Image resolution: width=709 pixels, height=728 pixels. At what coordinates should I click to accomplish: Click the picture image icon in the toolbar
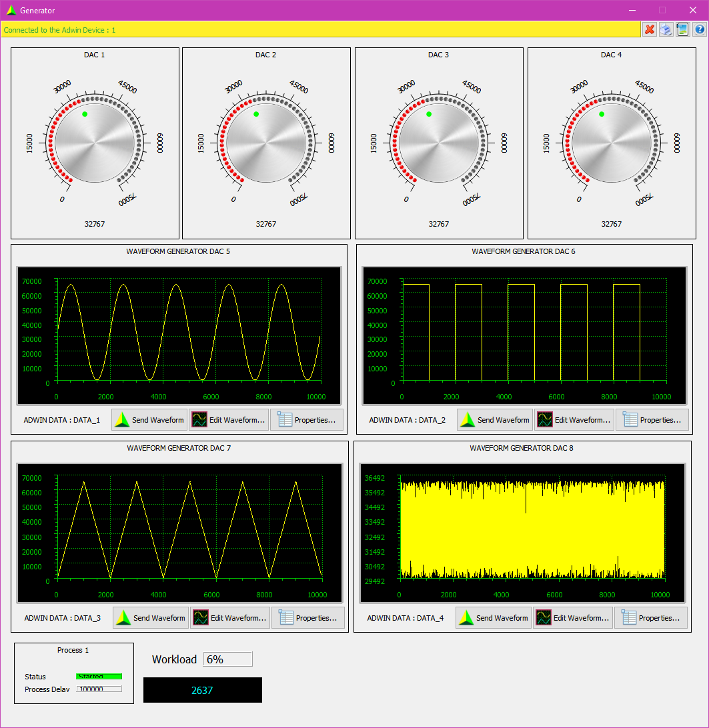tap(682, 30)
